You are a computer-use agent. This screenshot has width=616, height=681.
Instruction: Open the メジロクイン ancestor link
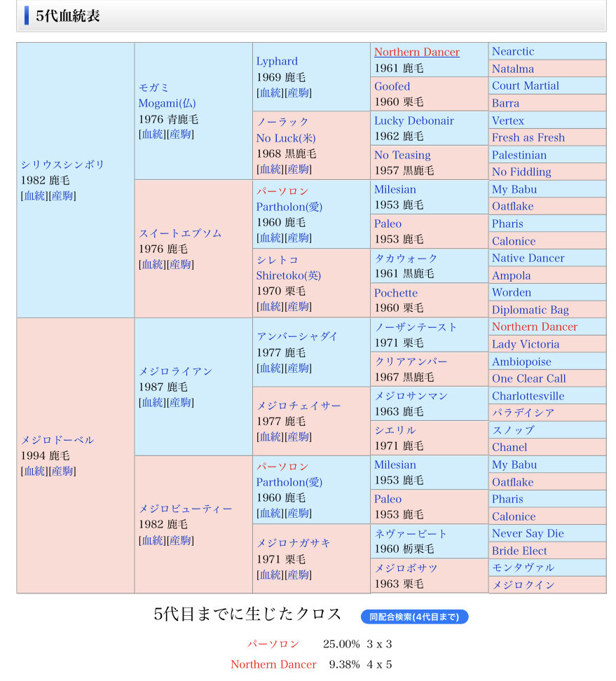(x=523, y=585)
